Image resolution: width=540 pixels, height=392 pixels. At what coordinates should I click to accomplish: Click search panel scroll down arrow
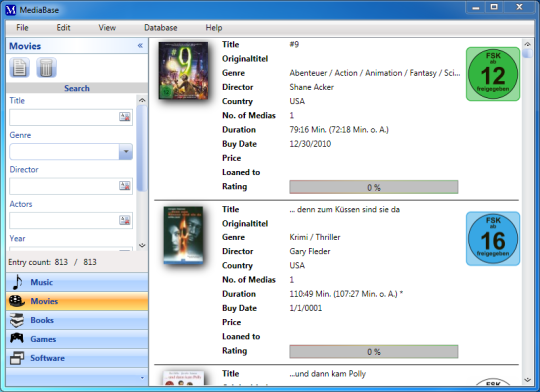pyautogui.click(x=142, y=245)
